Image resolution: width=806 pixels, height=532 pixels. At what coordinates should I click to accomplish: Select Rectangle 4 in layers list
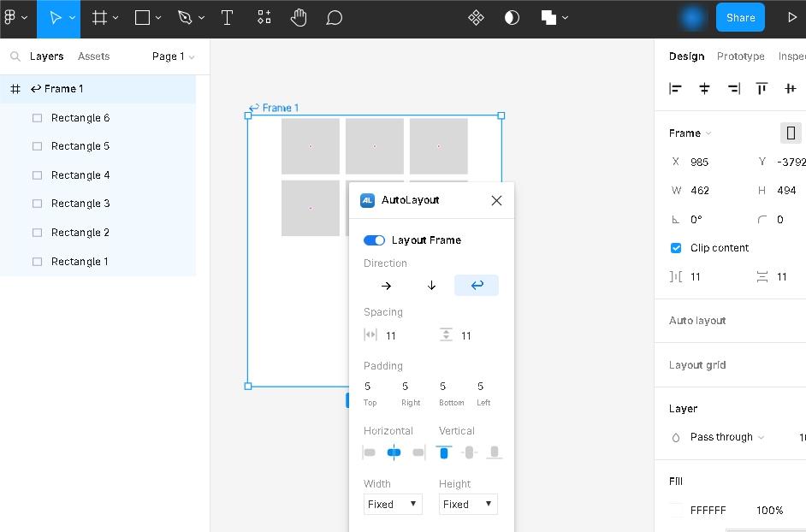coord(80,175)
